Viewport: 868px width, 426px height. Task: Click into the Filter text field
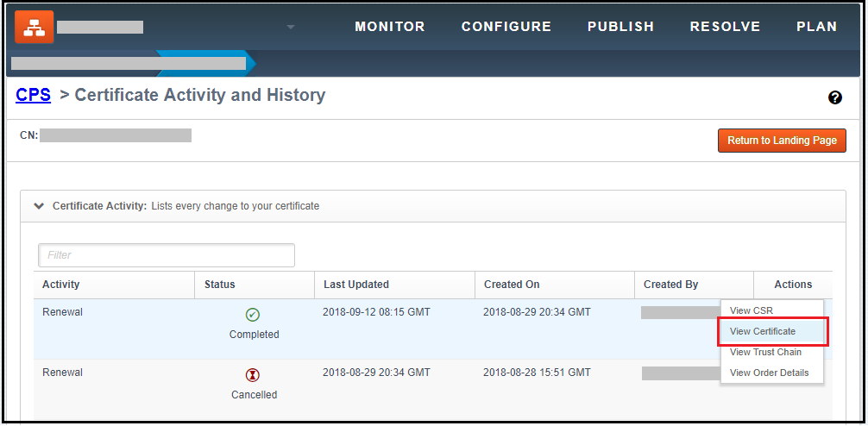click(x=167, y=255)
